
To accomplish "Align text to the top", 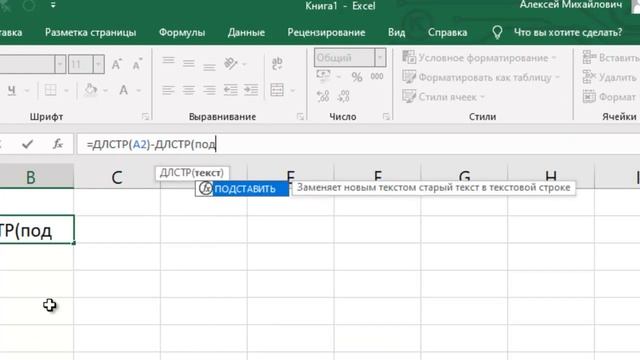I will click(168, 62).
